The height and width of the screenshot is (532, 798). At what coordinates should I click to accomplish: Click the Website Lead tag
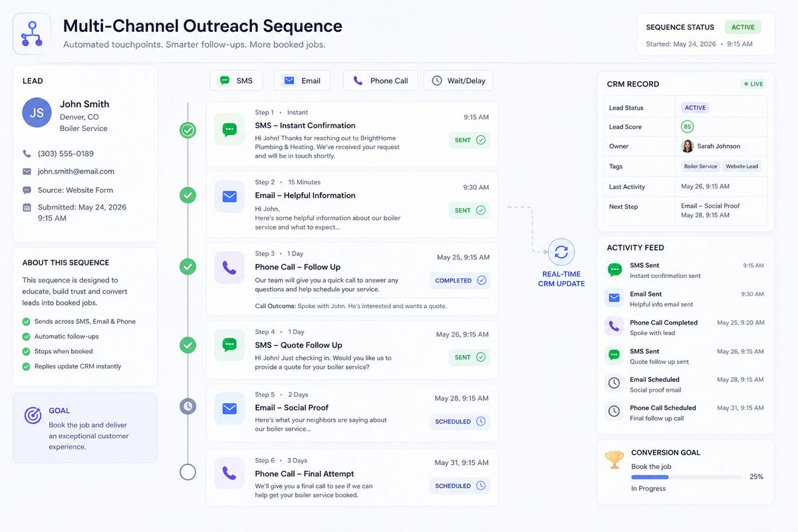[741, 166]
